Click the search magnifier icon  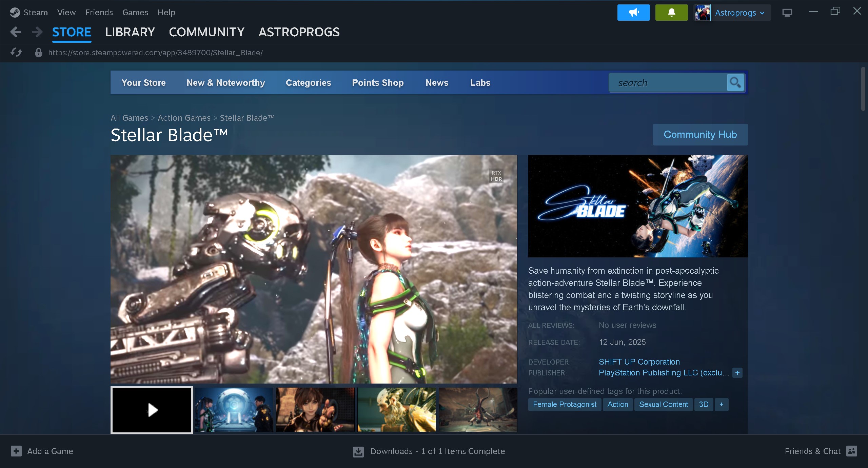(x=735, y=82)
